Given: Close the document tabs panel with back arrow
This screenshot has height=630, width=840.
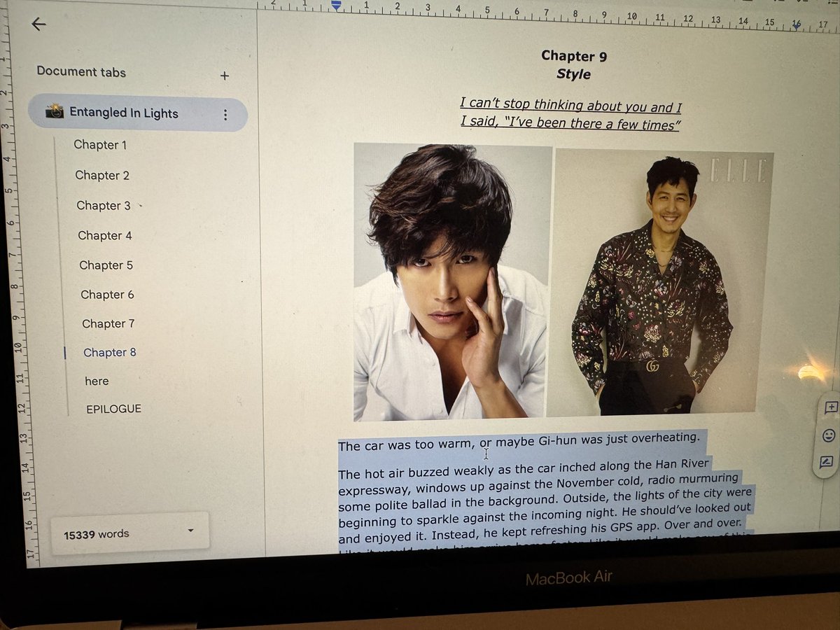Looking at the screenshot, I should (38, 24).
